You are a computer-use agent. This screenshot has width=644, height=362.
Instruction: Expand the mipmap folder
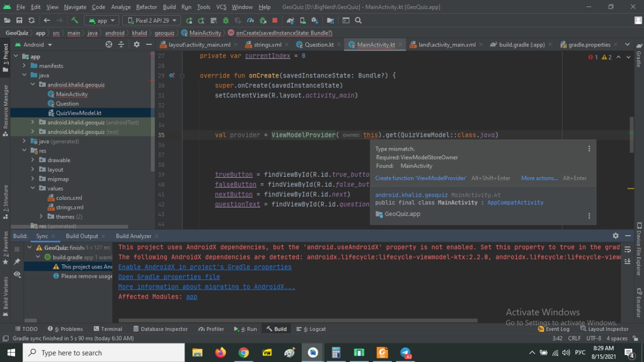pos(33,179)
